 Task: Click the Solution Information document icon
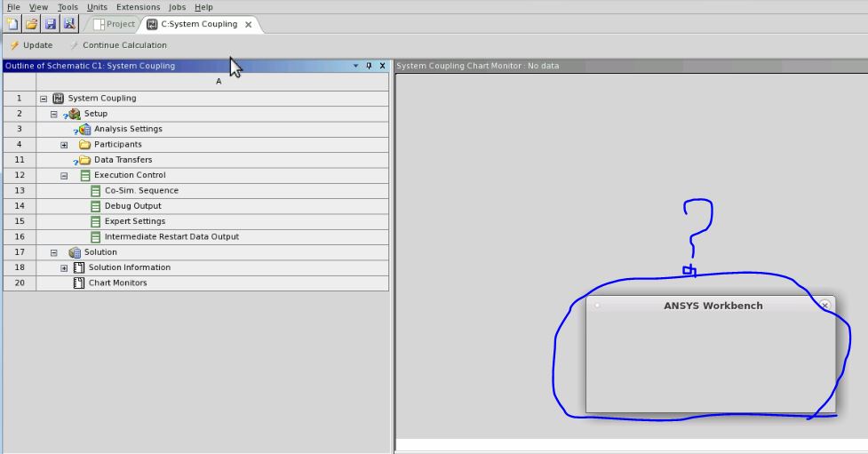(79, 267)
